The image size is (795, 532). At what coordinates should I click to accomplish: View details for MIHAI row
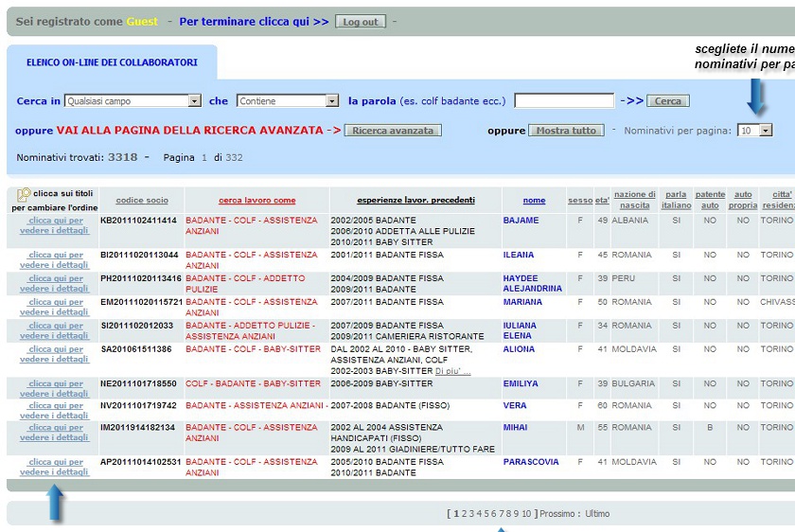55,432
